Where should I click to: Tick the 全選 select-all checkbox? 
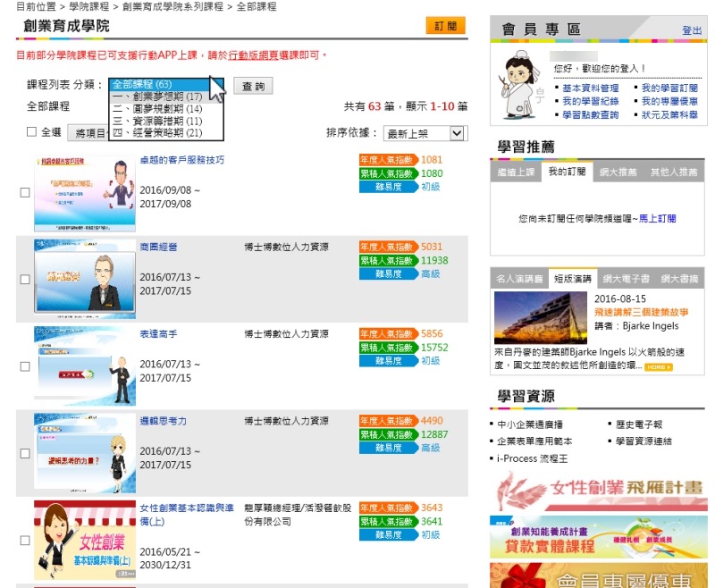[31, 131]
